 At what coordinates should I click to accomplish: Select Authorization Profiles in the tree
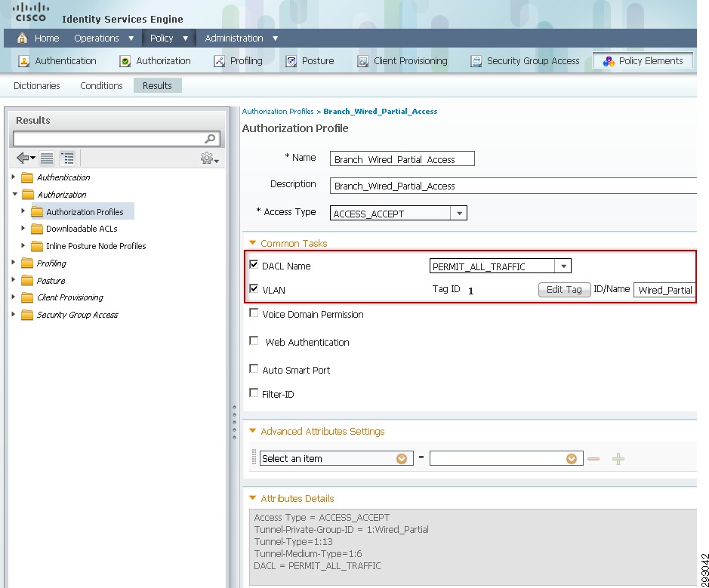[x=85, y=212]
